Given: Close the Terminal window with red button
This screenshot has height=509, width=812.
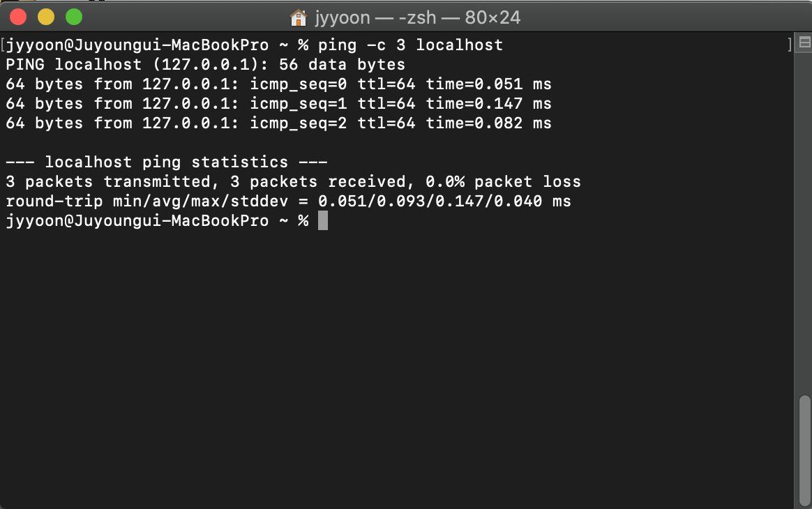Looking at the screenshot, I should 18,17.
